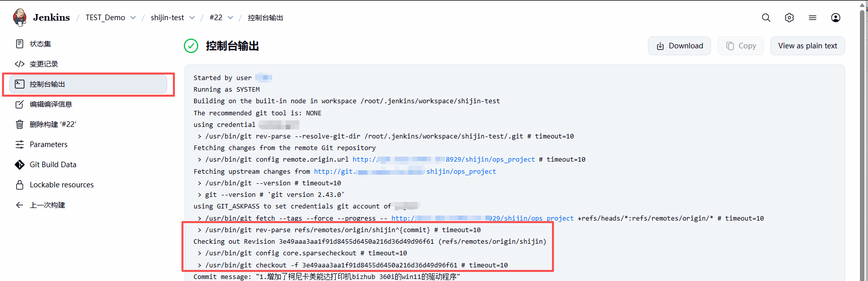This screenshot has width=868, height=281.
Task: Click the 'Commit message:' log line
Action: click(x=327, y=277)
